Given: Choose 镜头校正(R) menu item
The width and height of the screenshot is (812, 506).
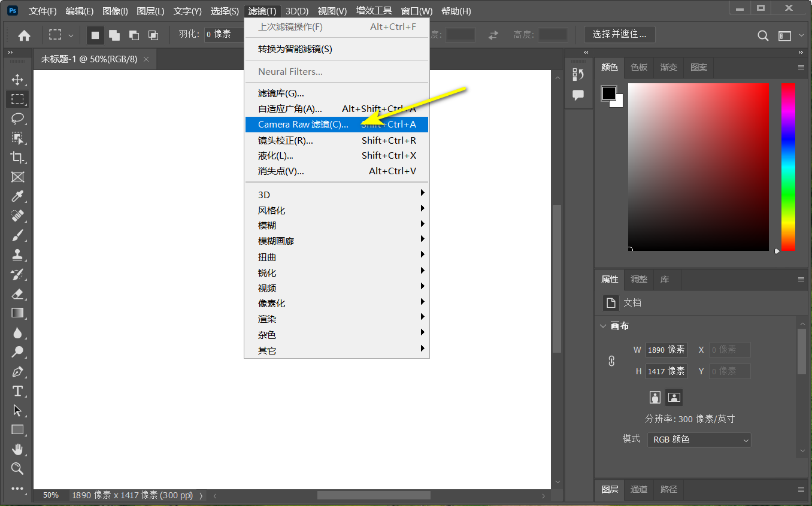Looking at the screenshot, I should tap(337, 140).
